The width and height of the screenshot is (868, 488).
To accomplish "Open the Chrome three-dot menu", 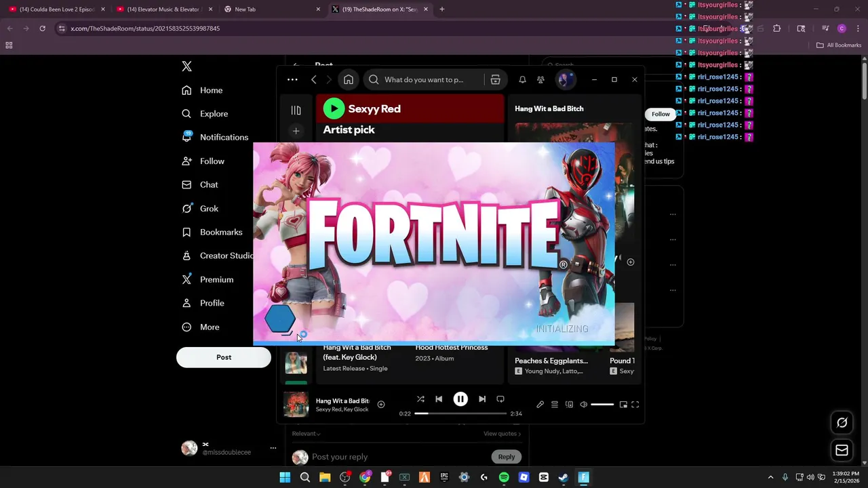I will (x=859, y=28).
